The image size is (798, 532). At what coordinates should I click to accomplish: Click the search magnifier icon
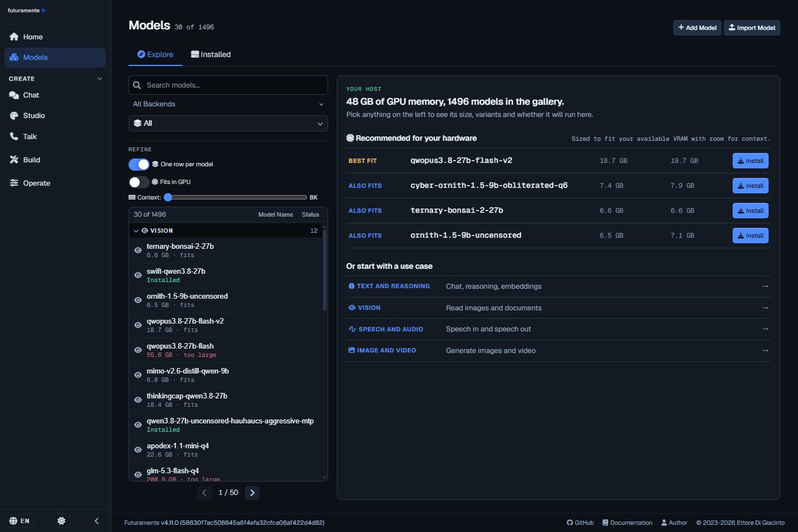[137, 85]
